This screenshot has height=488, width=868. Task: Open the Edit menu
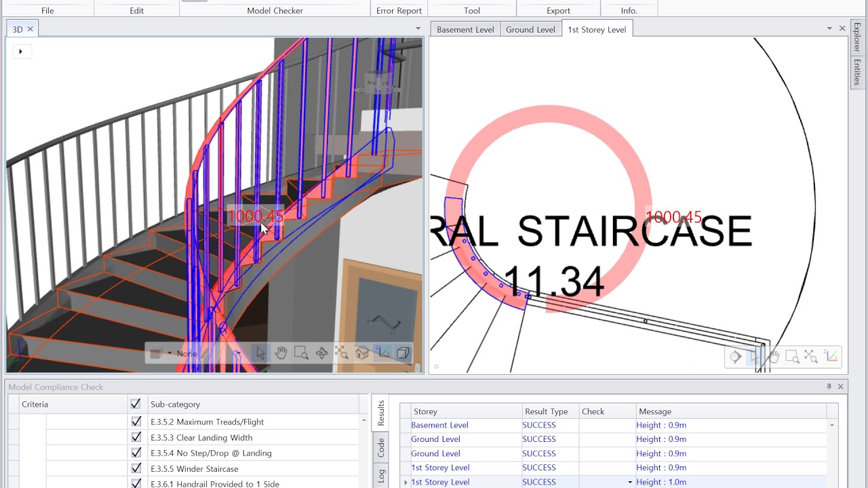click(x=137, y=10)
